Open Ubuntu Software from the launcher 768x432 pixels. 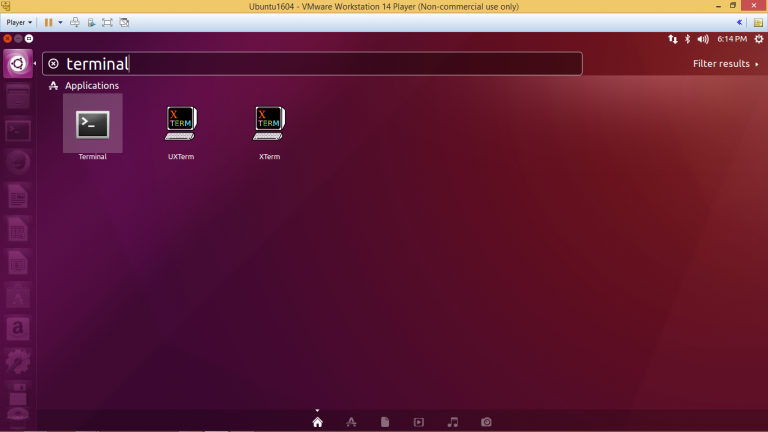[18, 296]
